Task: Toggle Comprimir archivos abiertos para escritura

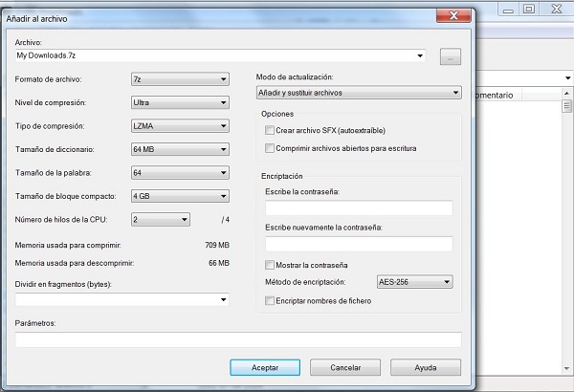Action: click(269, 148)
